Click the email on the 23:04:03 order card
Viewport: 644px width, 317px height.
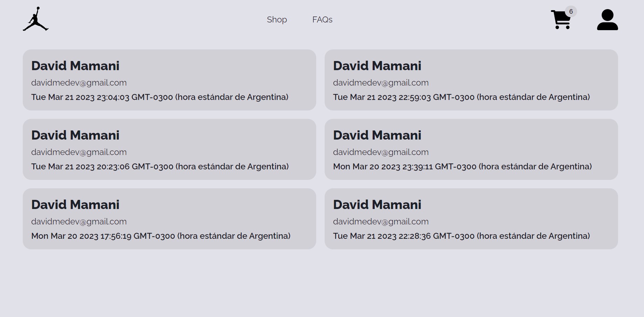[x=79, y=83]
